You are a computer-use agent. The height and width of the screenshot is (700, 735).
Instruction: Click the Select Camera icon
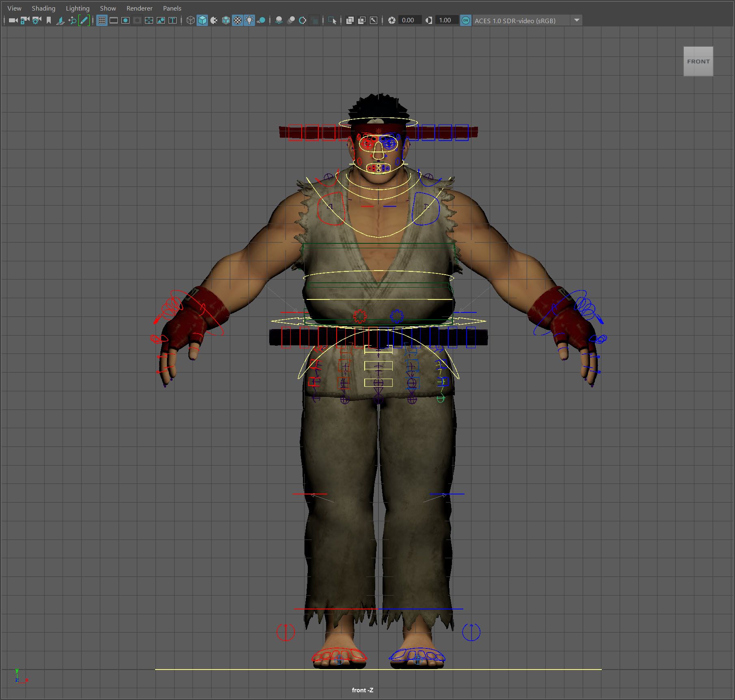coord(13,20)
